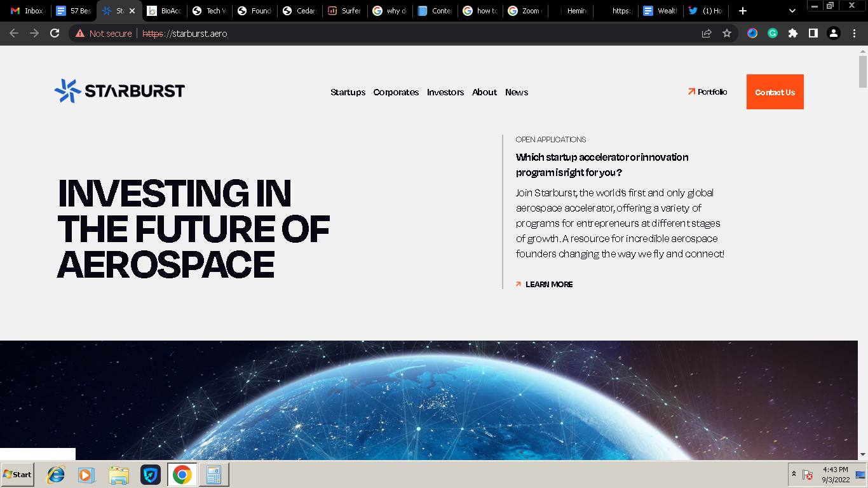The height and width of the screenshot is (488, 868).
Task: Show hidden system tray icons
Action: [794, 475]
